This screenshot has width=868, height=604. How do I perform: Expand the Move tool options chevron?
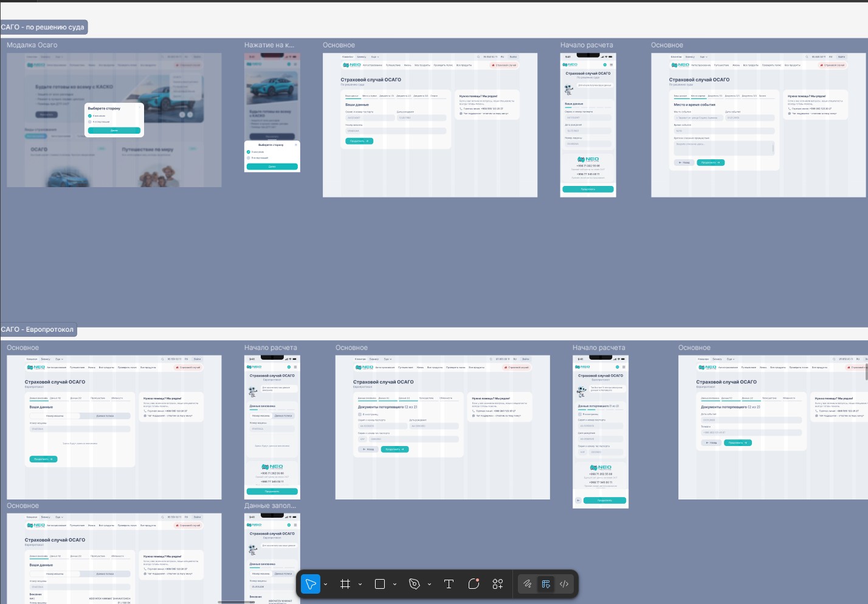click(x=326, y=585)
